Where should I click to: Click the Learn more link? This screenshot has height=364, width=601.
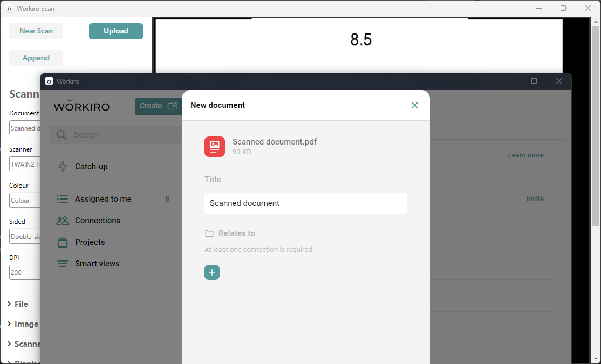point(525,155)
